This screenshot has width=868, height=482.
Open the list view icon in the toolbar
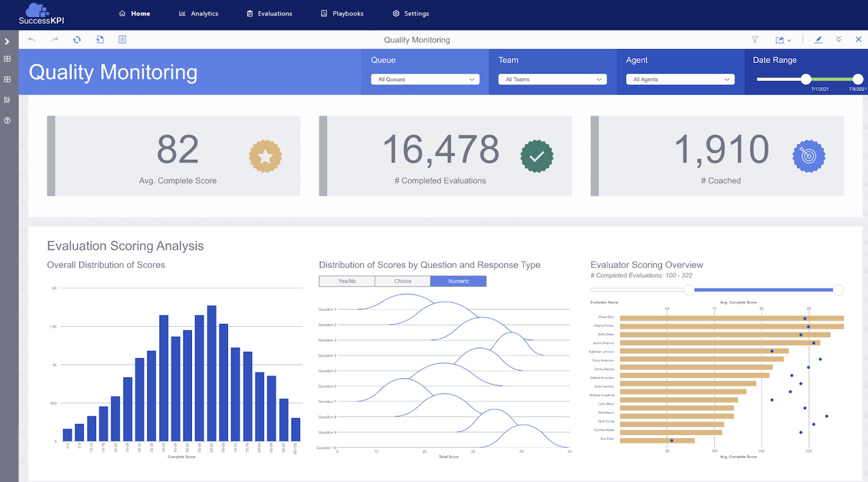[x=122, y=39]
